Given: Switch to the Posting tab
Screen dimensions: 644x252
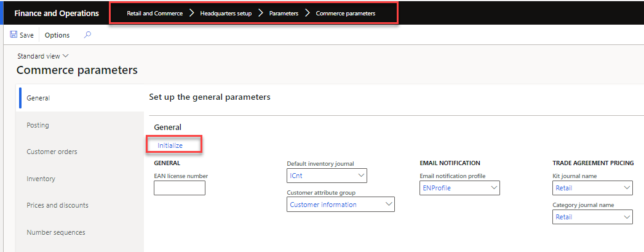Looking at the screenshot, I should pyautogui.click(x=80, y=125).
